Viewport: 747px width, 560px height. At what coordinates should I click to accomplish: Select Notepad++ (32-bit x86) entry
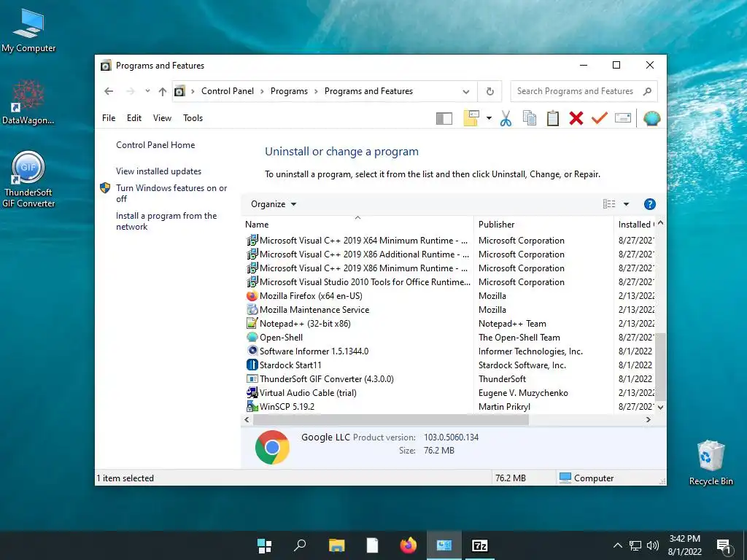(449, 324)
